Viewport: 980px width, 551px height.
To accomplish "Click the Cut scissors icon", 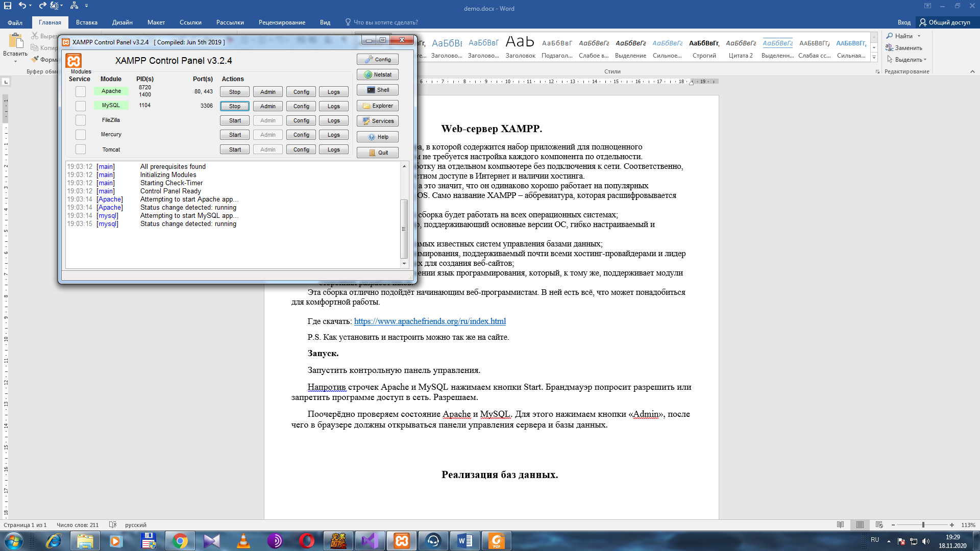I will [35, 36].
